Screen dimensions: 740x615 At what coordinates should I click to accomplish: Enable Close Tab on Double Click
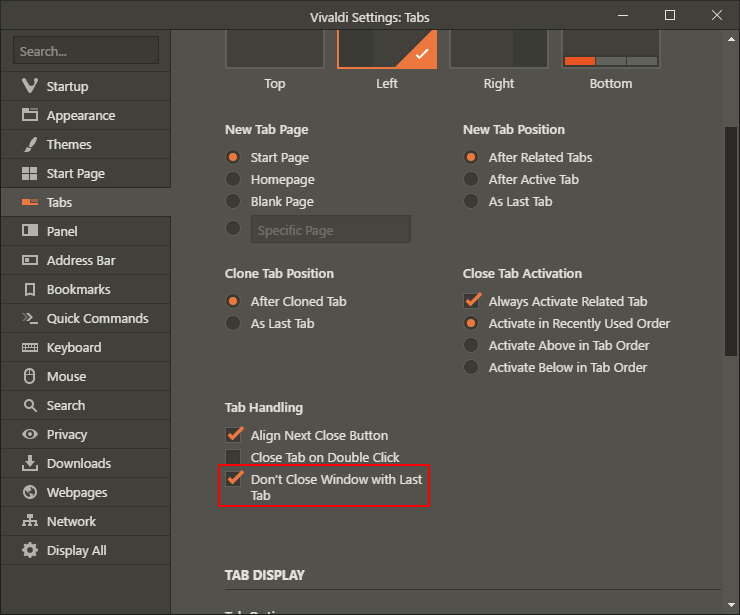point(233,457)
